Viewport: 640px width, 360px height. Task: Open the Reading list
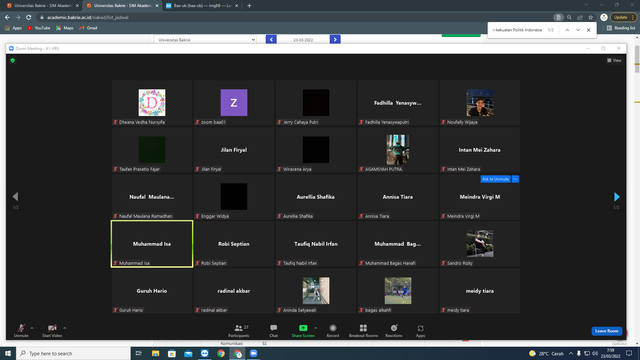(621, 28)
